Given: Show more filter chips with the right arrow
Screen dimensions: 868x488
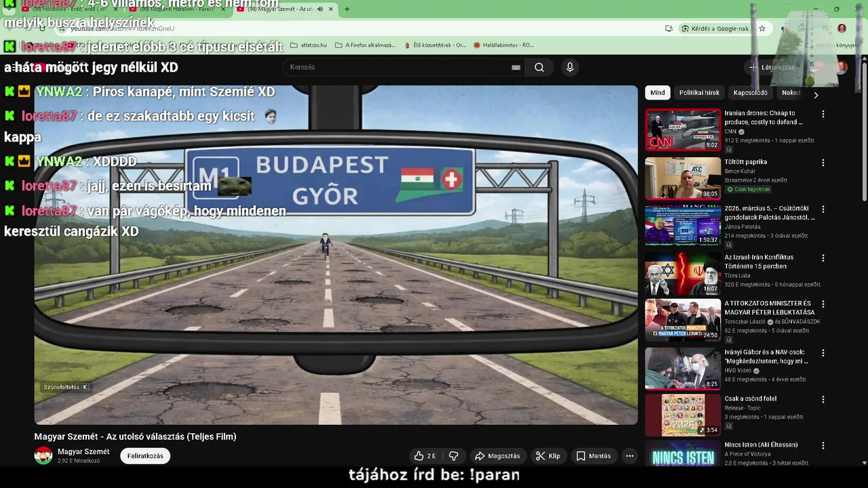Looking at the screenshot, I should pos(816,95).
